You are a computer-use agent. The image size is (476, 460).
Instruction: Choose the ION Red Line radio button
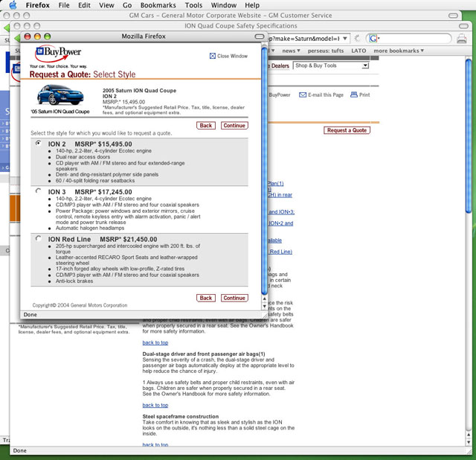[38, 238]
